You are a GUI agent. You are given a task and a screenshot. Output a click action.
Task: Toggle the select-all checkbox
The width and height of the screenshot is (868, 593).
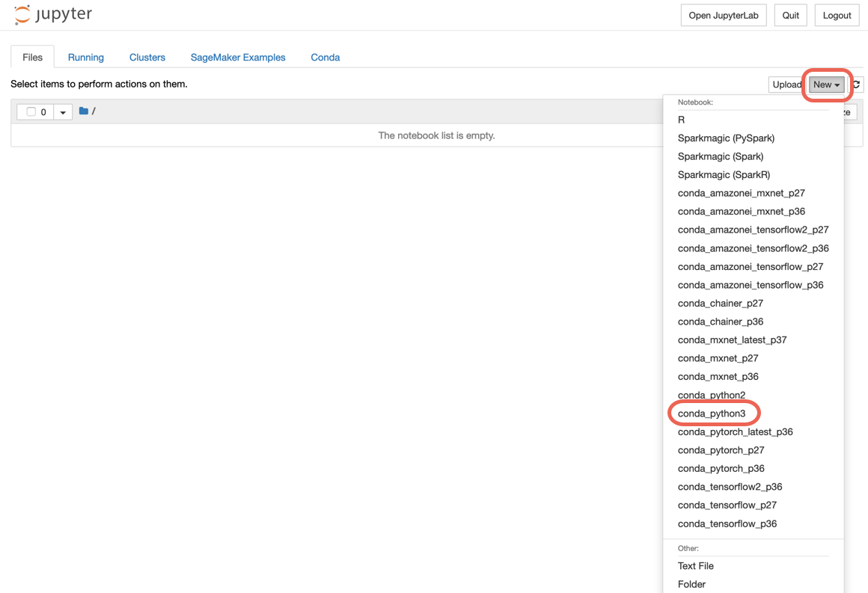click(31, 111)
